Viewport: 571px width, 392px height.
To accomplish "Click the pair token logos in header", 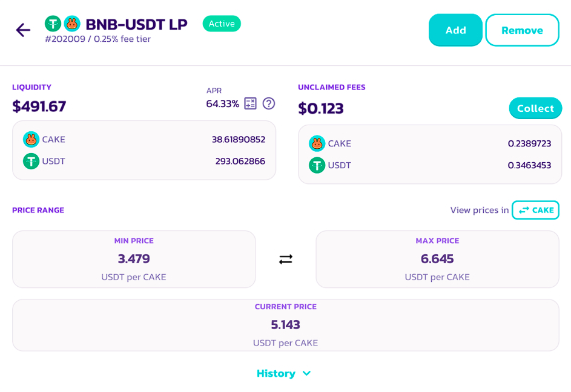I will pyautogui.click(x=62, y=24).
